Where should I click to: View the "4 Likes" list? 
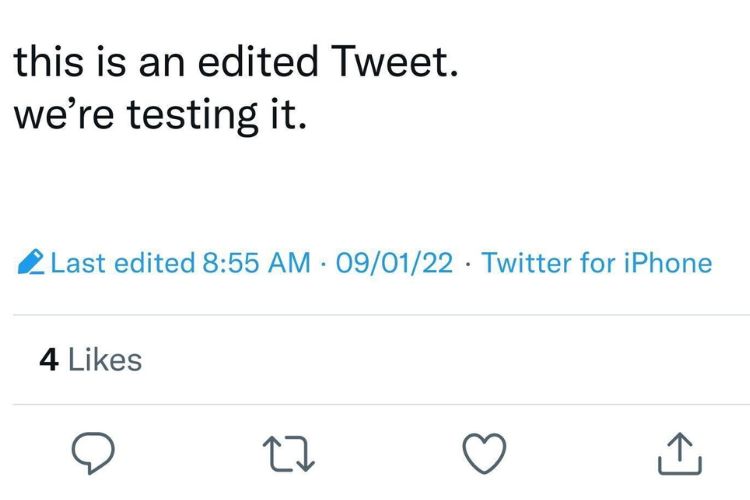coord(90,360)
